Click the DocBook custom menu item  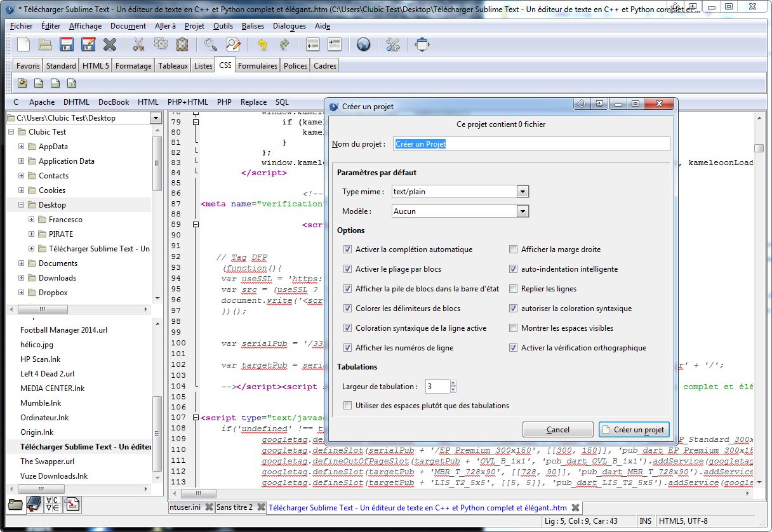[x=114, y=102]
